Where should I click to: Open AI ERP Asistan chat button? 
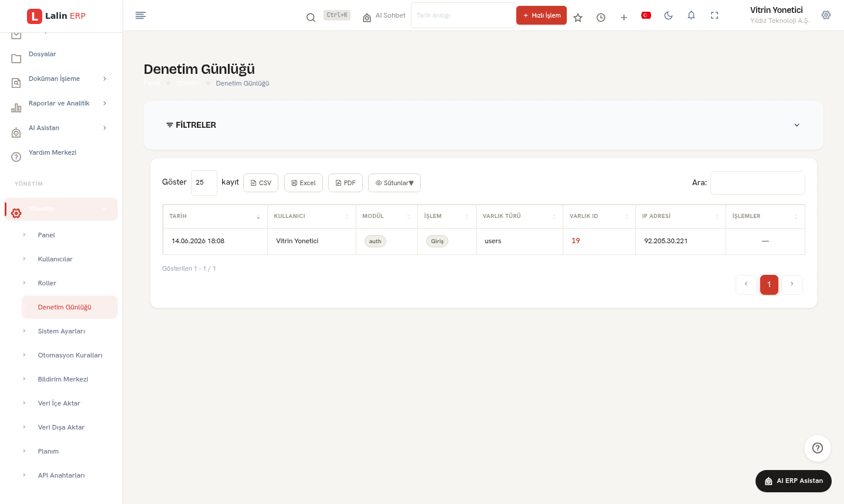pos(794,481)
